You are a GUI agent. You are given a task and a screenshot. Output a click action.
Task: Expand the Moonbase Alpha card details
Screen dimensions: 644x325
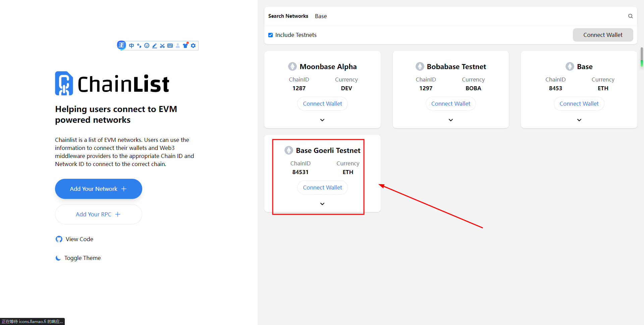[x=322, y=120]
